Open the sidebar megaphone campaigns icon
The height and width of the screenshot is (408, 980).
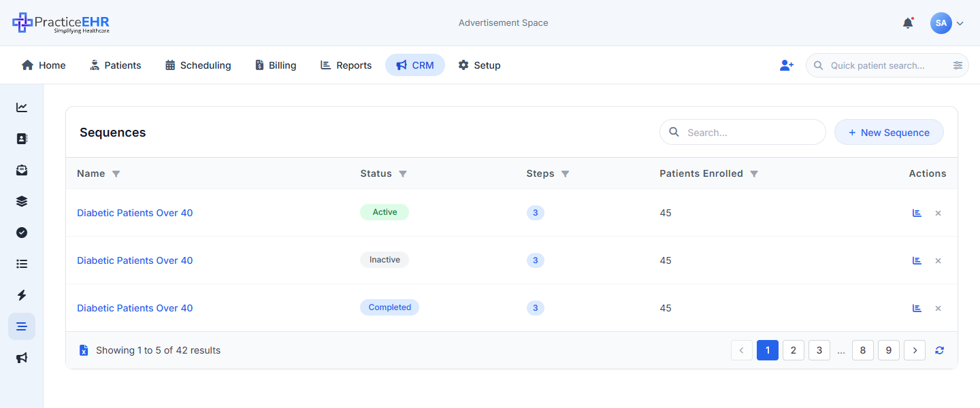click(x=22, y=358)
